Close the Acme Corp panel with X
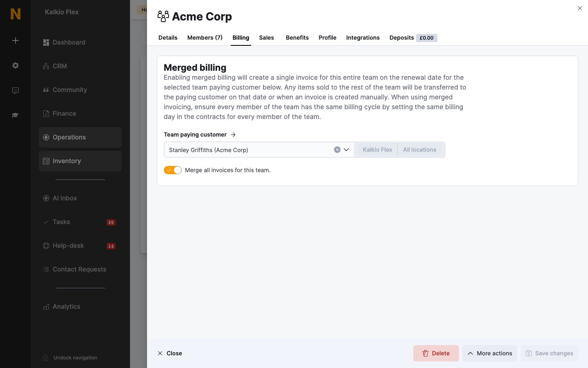 [580, 8]
